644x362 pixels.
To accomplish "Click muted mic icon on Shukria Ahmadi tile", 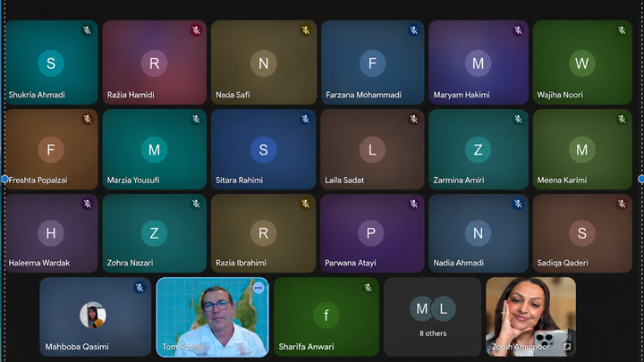I will 87,30.
